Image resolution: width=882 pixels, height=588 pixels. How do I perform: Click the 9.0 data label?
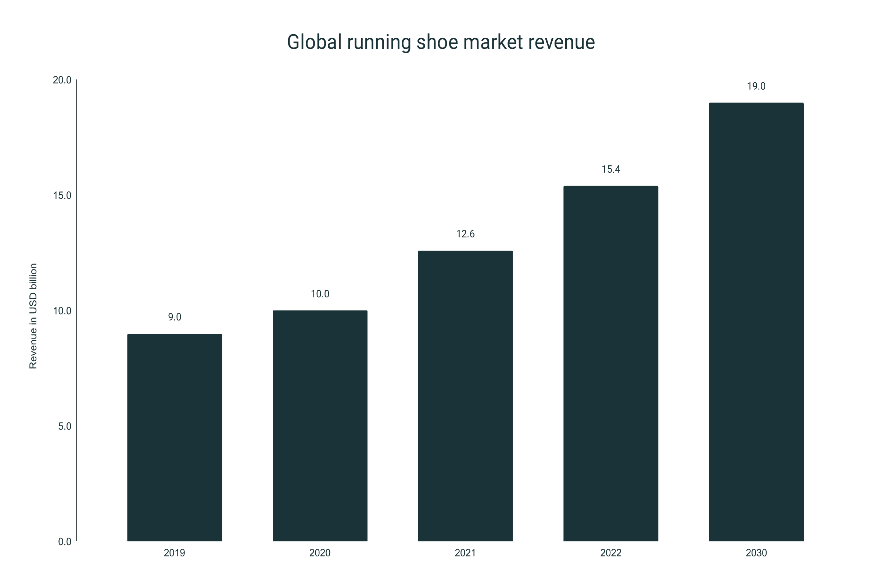click(x=175, y=317)
